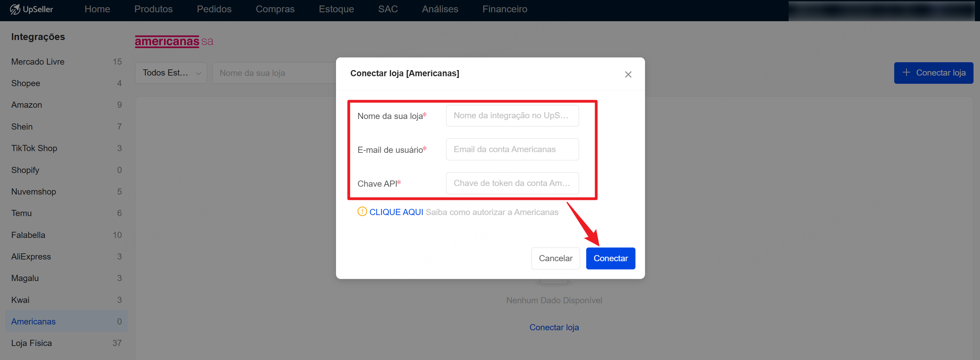Open Loja Física integration list
This screenshot has width=980, height=360.
click(x=31, y=343)
